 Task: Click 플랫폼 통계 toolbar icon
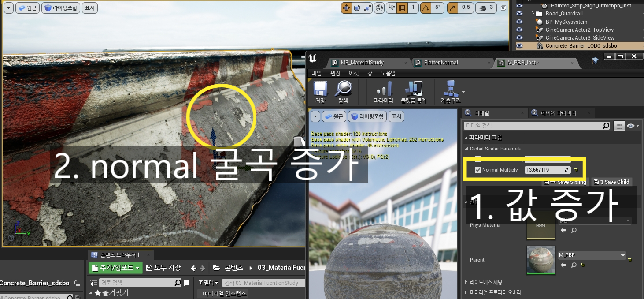click(x=414, y=92)
